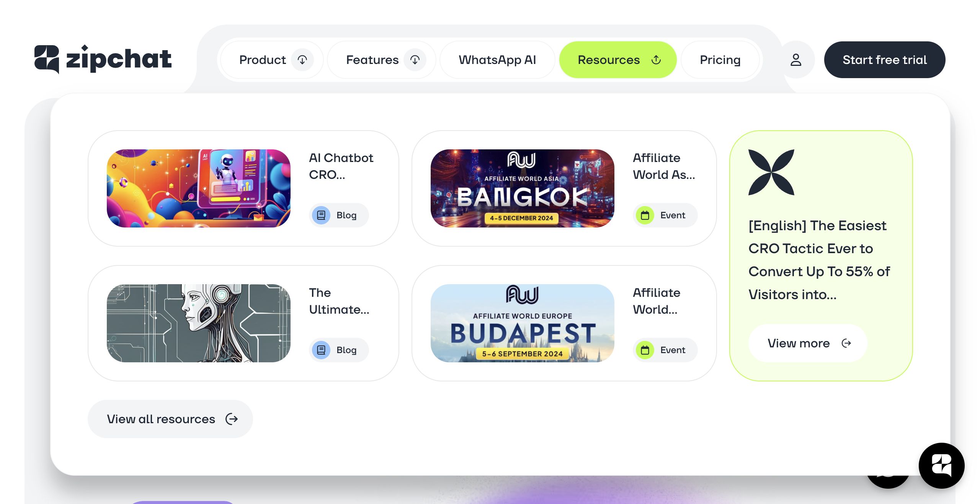Open the AI Chatbot CRO thumbnail image

coord(199,188)
